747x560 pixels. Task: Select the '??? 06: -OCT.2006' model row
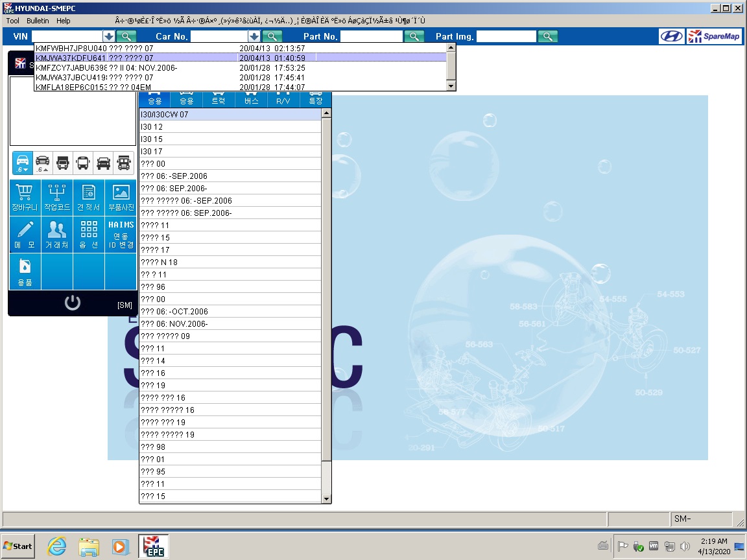(x=231, y=311)
